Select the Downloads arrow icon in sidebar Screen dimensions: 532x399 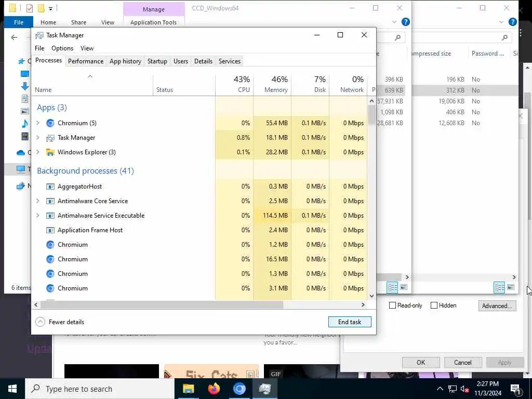(x=25, y=86)
